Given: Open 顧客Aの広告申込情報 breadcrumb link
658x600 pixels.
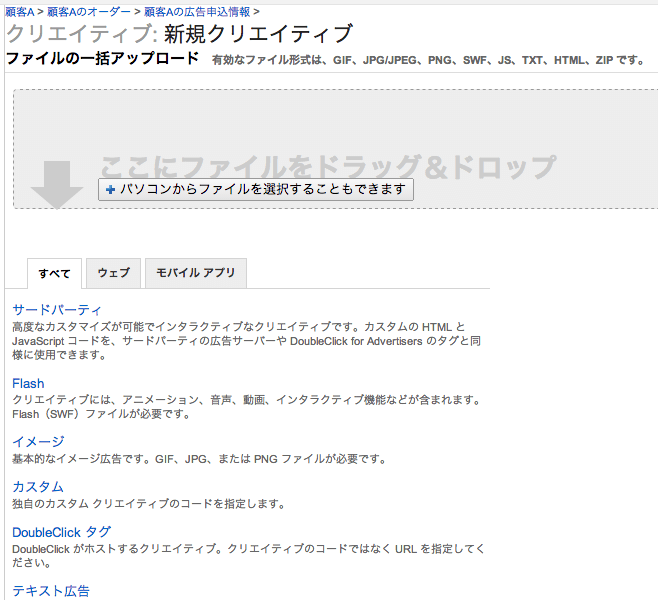Looking at the screenshot, I should (197, 11).
